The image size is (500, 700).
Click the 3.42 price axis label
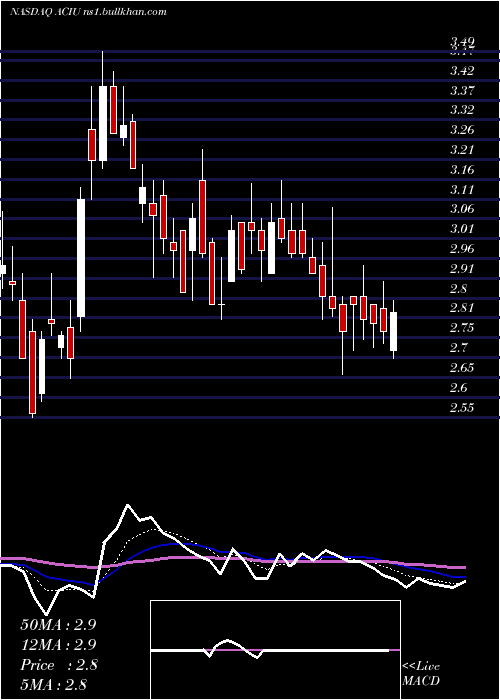(x=462, y=71)
